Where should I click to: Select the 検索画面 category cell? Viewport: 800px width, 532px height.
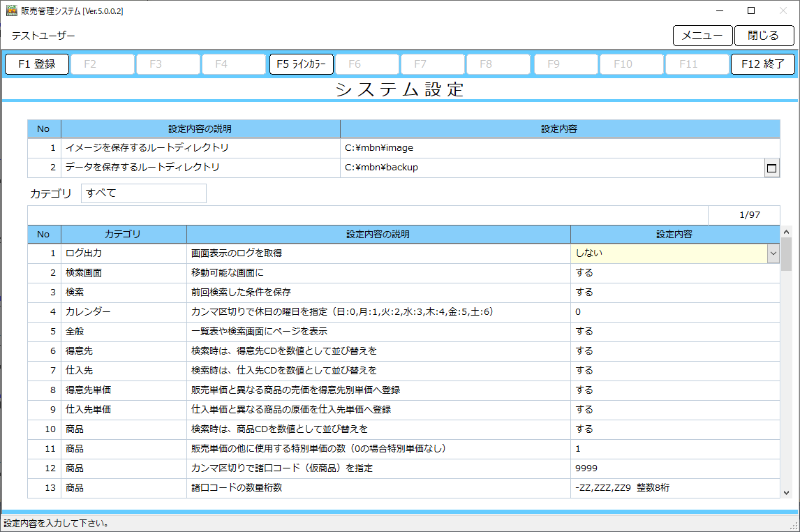[124, 273]
